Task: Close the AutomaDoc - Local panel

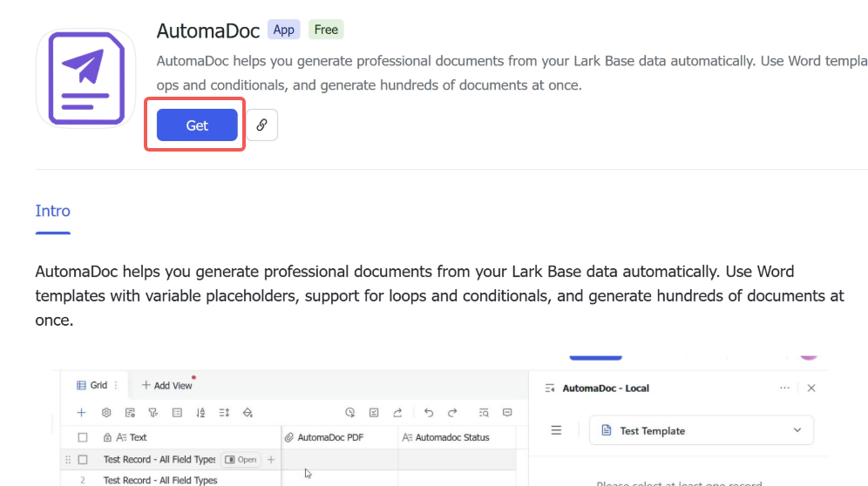Action: [811, 388]
